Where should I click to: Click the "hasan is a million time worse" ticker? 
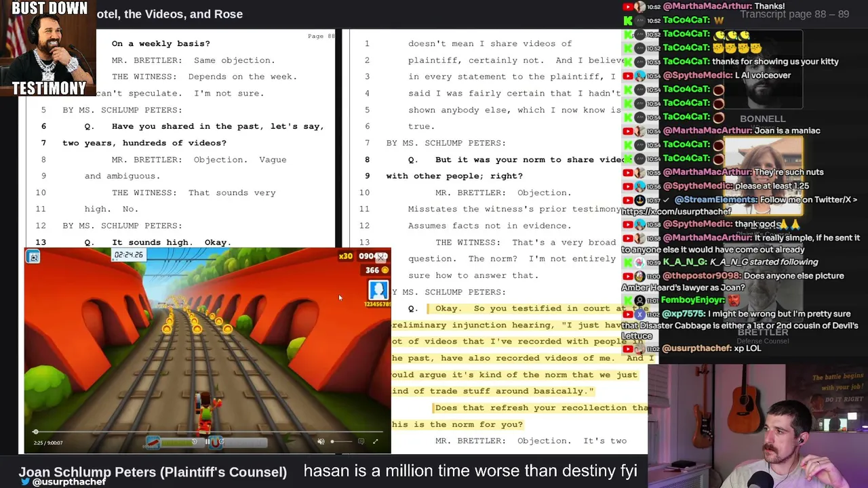coord(470,470)
